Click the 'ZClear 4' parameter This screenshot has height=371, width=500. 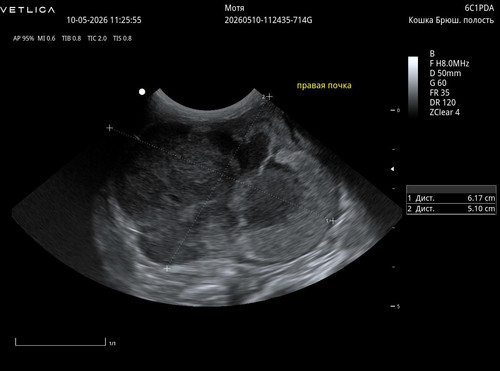(x=445, y=112)
